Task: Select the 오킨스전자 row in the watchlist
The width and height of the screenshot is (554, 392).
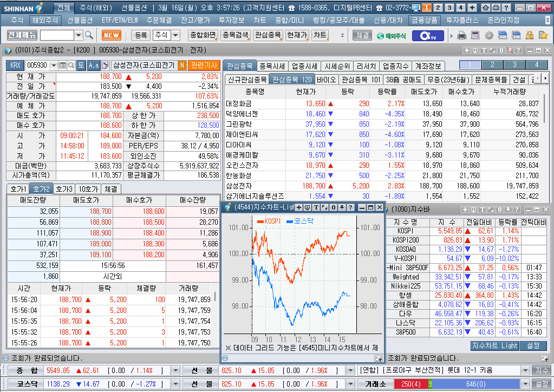Action: [x=382, y=165]
